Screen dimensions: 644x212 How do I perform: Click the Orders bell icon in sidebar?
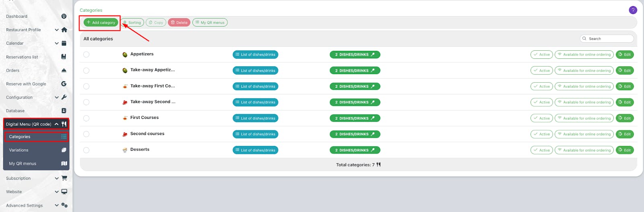[64, 70]
